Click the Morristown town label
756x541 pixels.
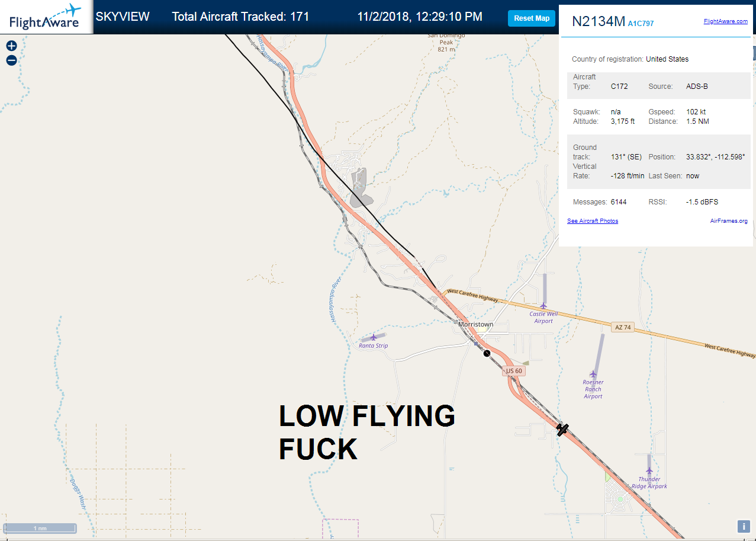[476, 325]
